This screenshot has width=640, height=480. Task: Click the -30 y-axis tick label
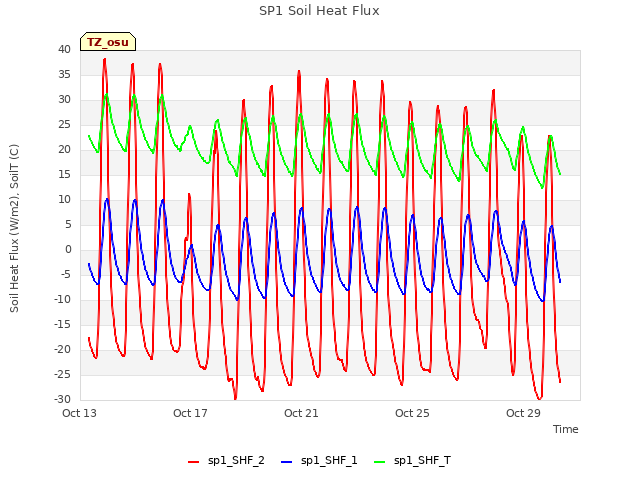tap(63, 399)
